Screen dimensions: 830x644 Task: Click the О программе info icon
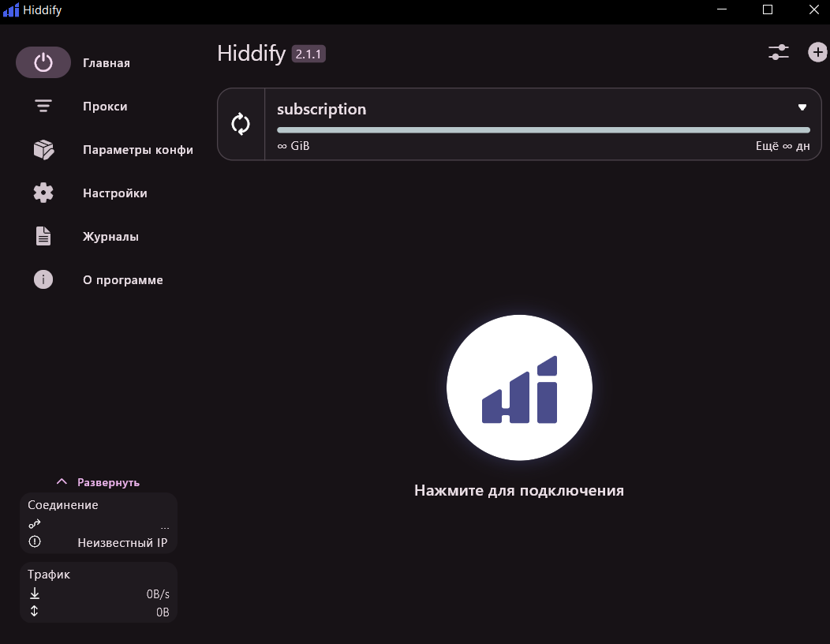[43, 279]
